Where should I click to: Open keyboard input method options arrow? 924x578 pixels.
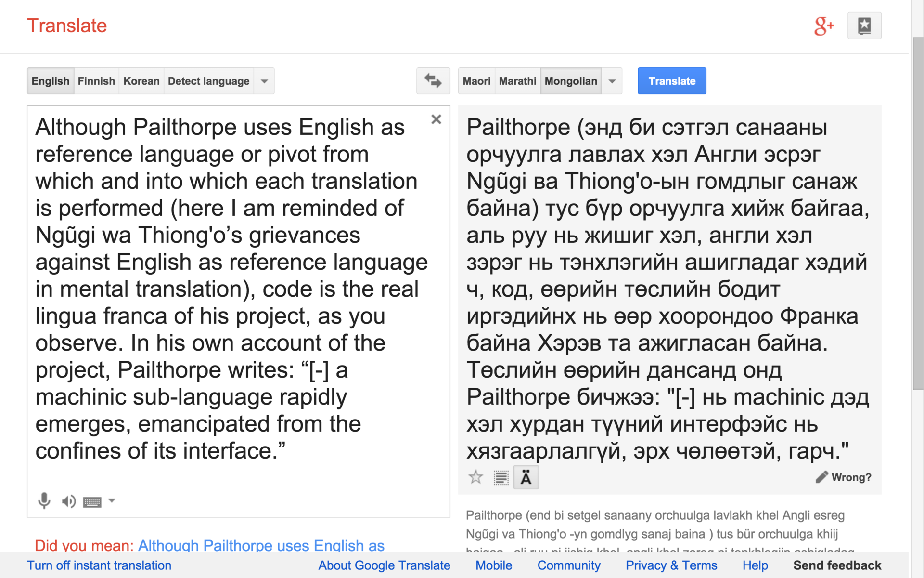[112, 501]
